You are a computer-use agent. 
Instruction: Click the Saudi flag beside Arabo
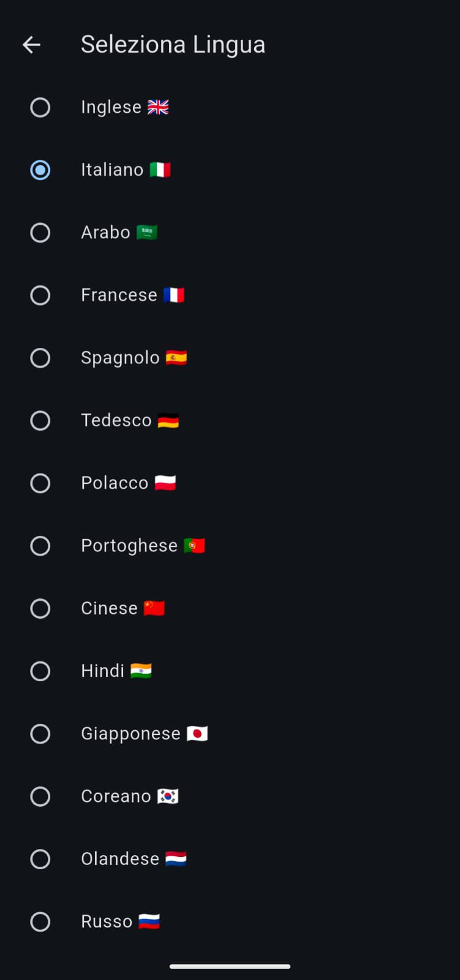coord(147,233)
